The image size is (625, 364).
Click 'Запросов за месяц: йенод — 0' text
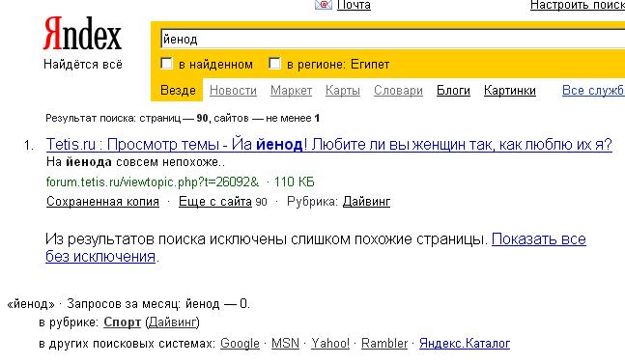click(x=158, y=304)
